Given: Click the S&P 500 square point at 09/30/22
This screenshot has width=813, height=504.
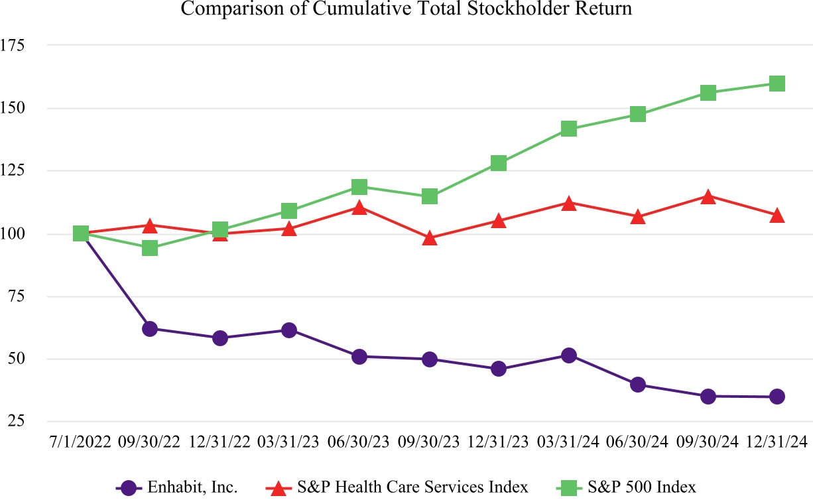Looking at the screenshot, I should [x=150, y=248].
